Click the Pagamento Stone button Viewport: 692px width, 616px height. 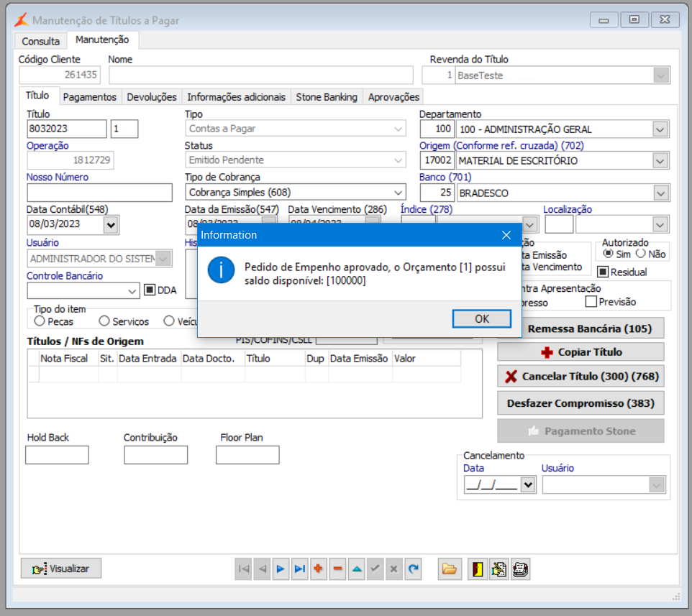click(x=581, y=431)
